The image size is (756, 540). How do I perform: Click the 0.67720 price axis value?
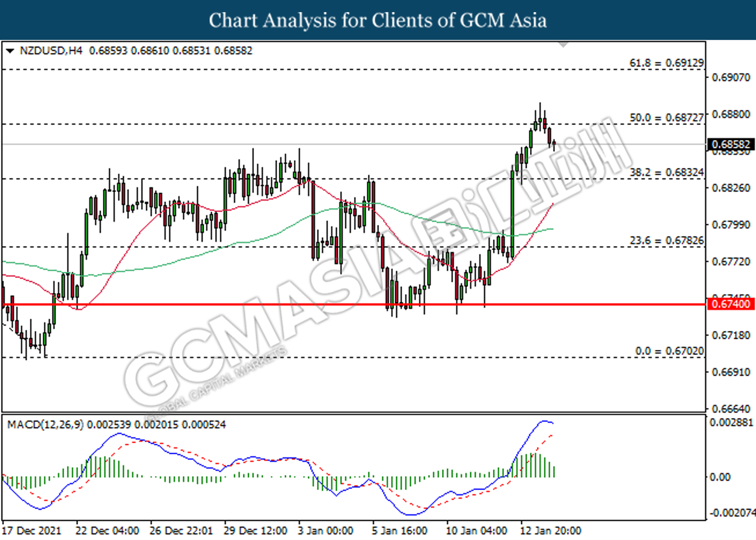point(730,262)
